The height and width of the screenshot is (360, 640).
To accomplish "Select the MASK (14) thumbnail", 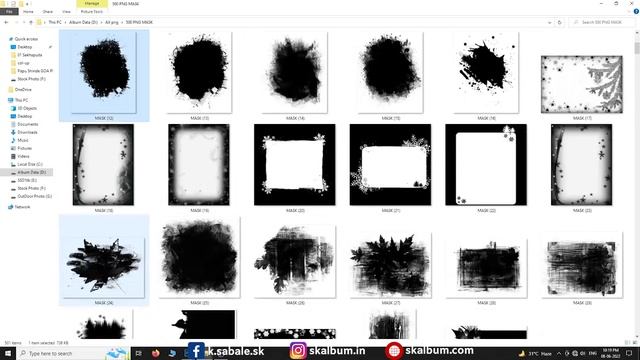I will pos(295,73).
